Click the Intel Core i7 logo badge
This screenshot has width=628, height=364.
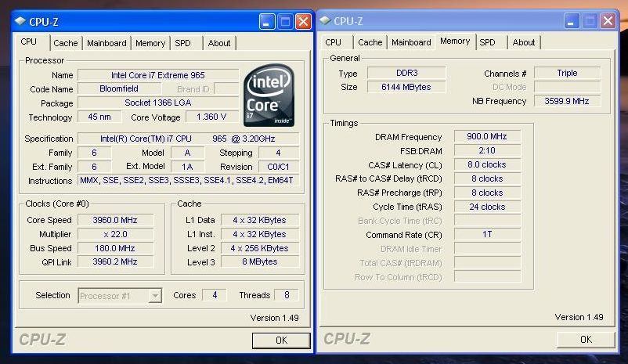(x=269, y=96)
